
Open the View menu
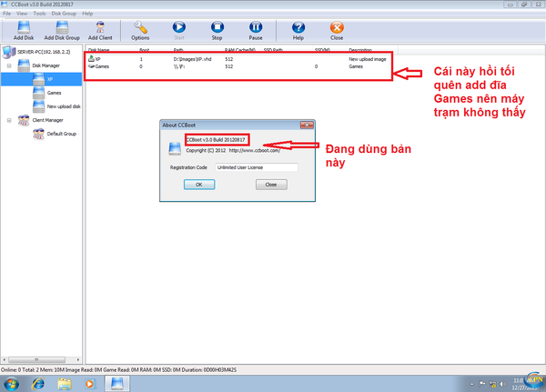22,14
